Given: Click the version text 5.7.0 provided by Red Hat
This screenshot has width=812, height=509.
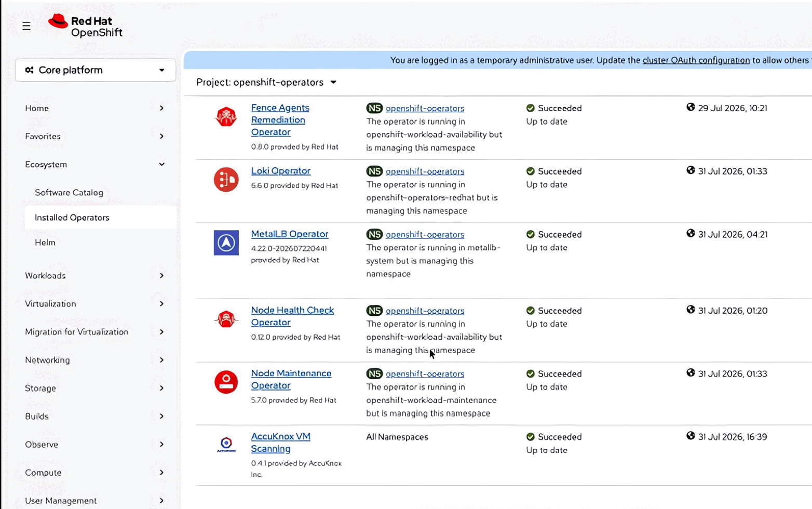Looking at the screenshot, I should click(294, 400).
